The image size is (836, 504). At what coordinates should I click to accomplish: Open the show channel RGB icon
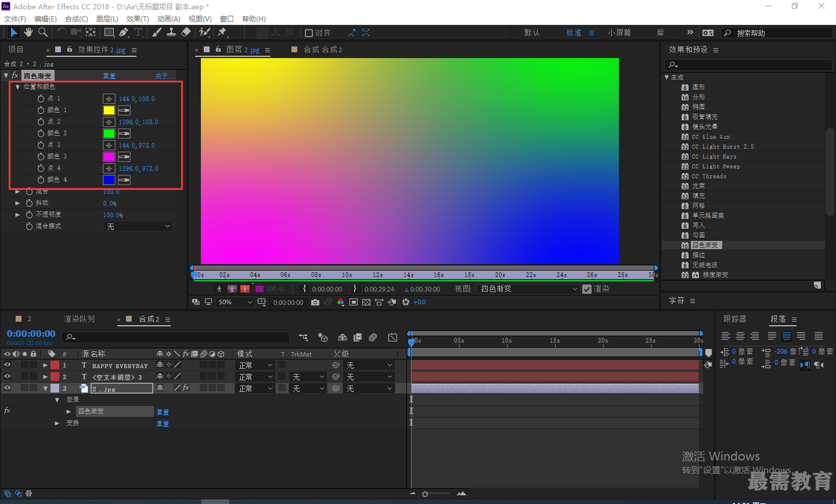point(341,302)
